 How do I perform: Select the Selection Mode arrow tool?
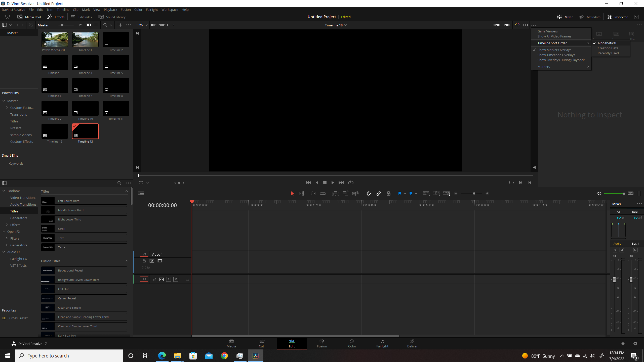point(292,193)
